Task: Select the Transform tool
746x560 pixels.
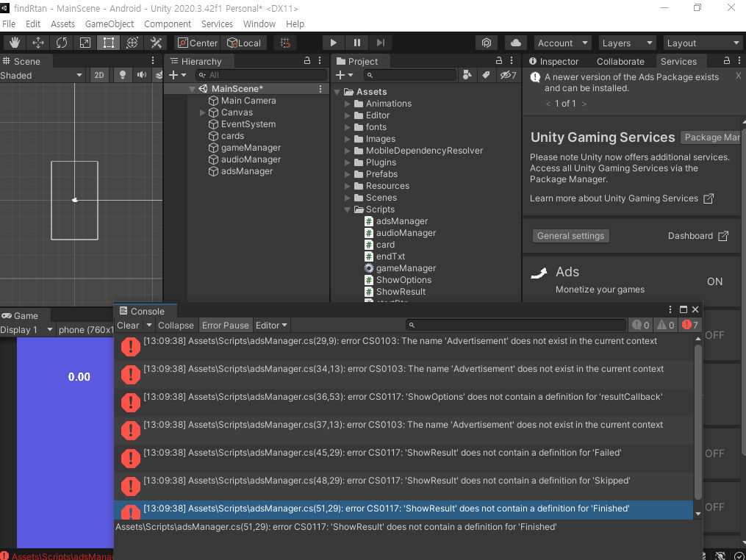Action: (132, 43)
